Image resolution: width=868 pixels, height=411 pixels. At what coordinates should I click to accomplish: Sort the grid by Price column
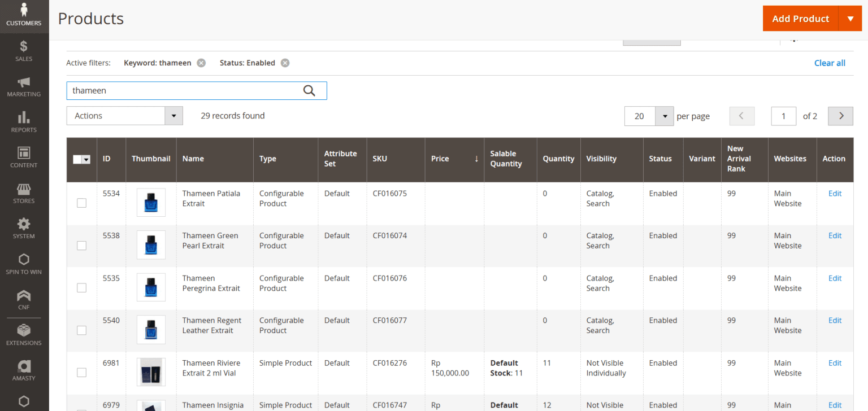(454, 159)
